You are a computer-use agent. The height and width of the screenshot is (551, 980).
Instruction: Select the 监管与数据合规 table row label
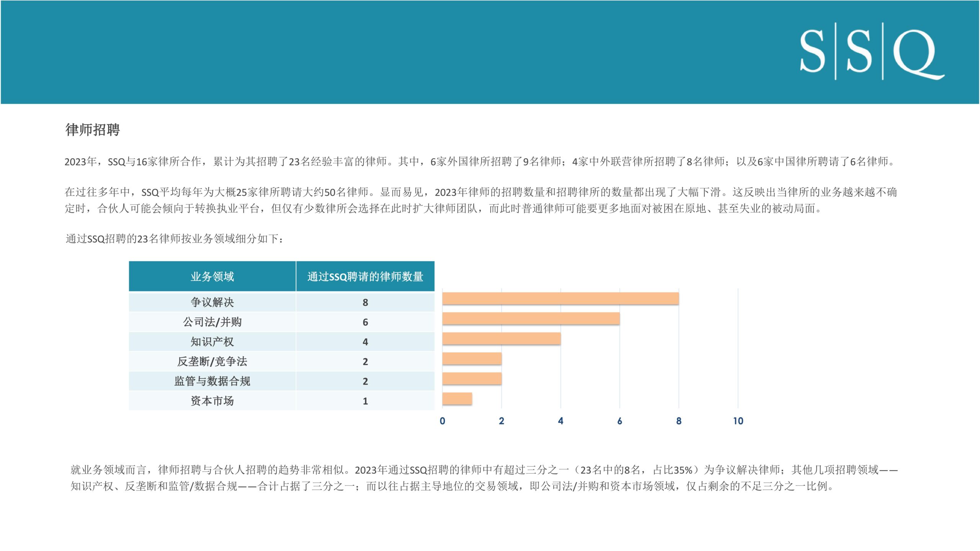tap(212, 381)
